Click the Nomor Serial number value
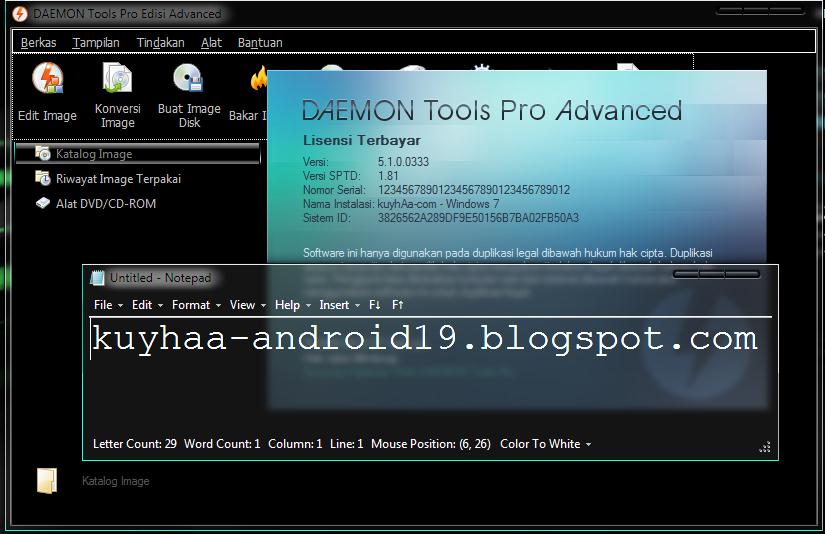 [x=474, y=189]
